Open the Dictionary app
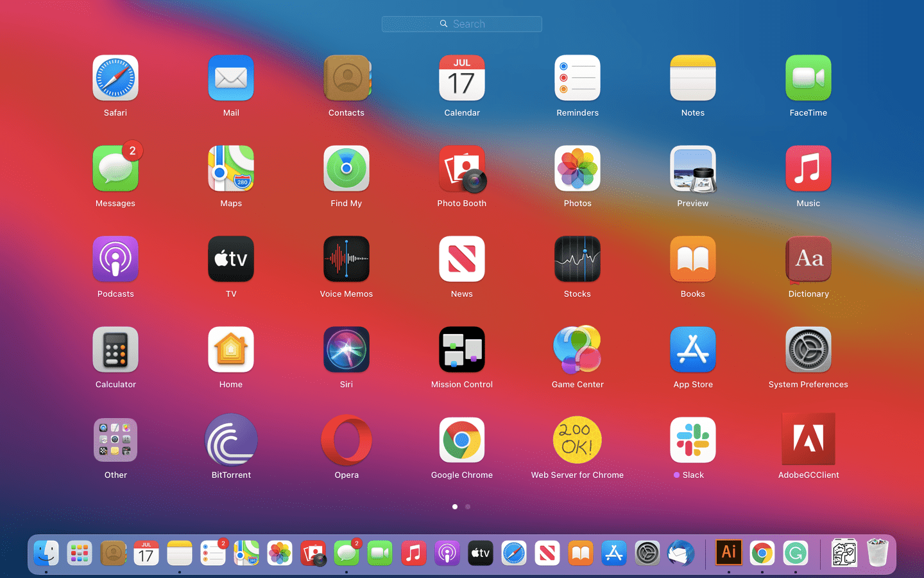Image resolution: width=924 pixels, height=578 pixels. pos(809,259)
